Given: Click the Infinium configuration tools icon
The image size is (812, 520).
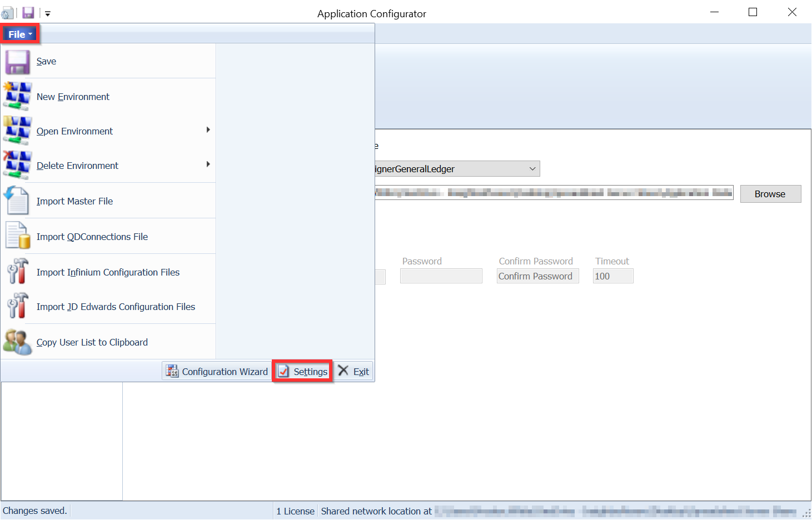Looking at the screenshot, I should [17, 271].
